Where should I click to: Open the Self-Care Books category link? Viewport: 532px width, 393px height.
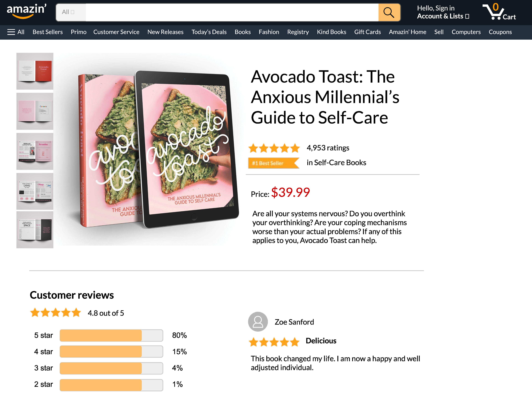[336, 163]
